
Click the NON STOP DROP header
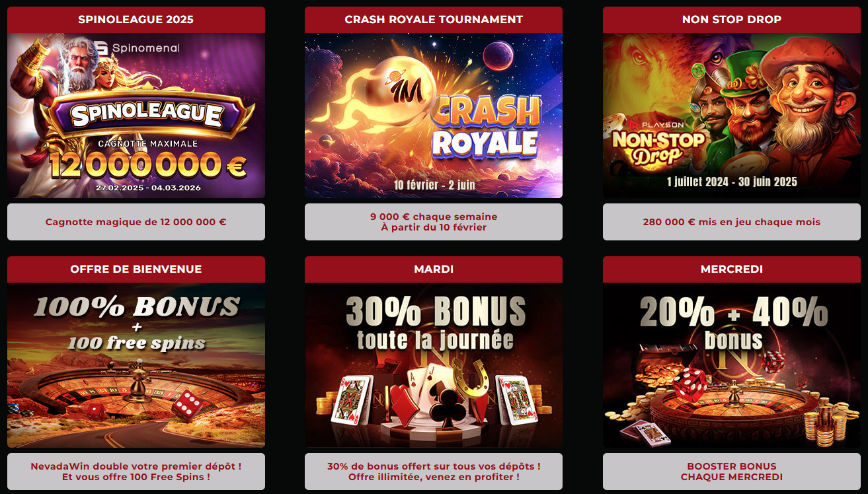coord(732,20)
